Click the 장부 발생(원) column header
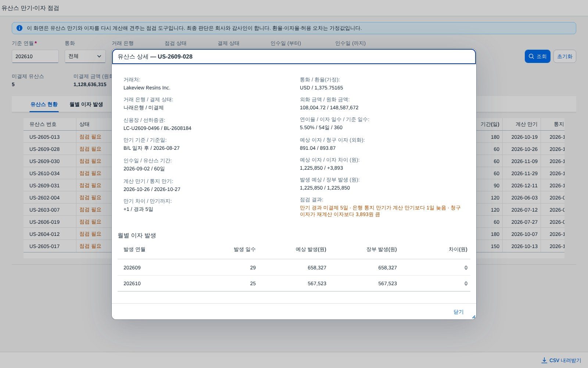This screenshot has width=588, height=368. coord(381,249)
